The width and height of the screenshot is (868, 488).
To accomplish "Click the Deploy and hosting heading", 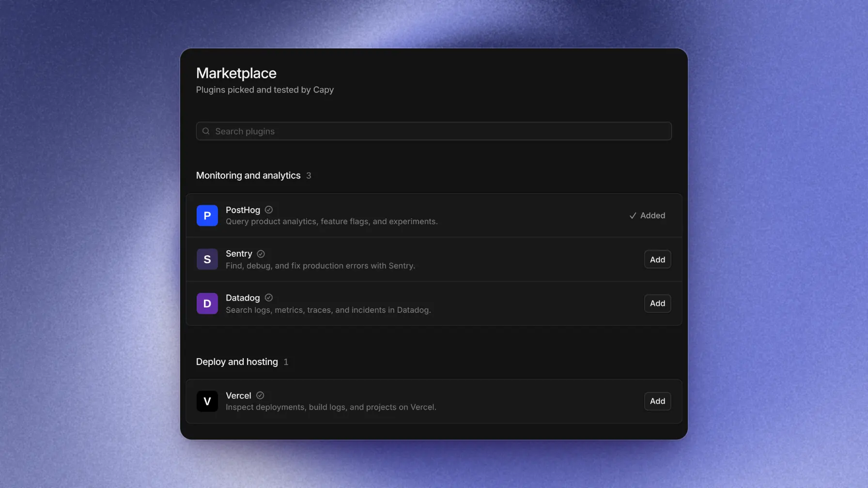I will (237, 362).
